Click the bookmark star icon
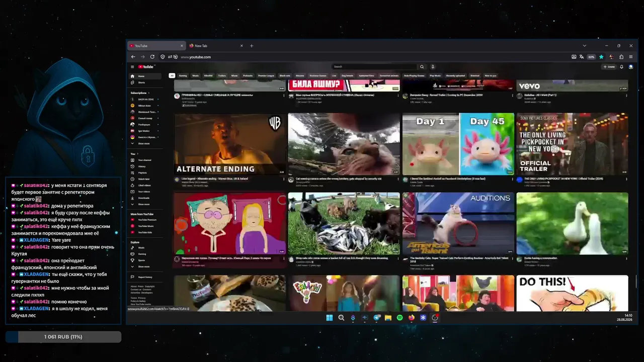The width and height of the screenshot is (644, 362). 601,57
